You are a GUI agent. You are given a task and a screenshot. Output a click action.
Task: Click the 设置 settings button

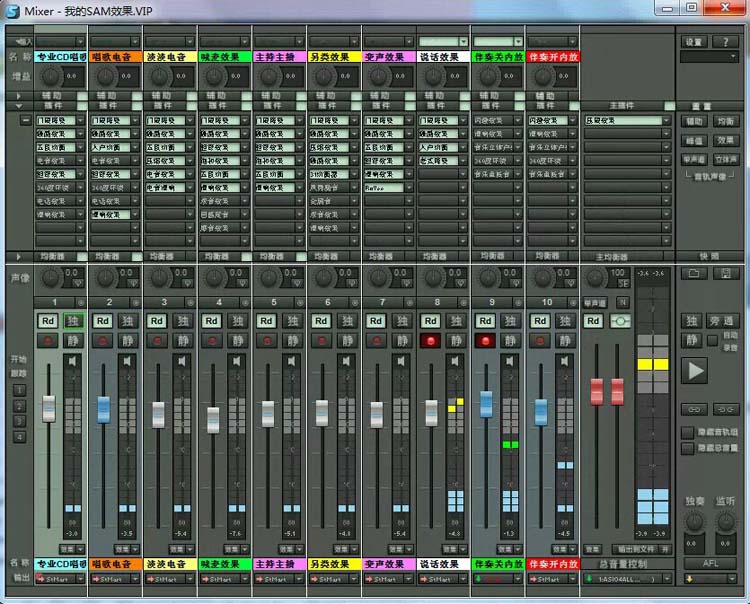(694, 42)
